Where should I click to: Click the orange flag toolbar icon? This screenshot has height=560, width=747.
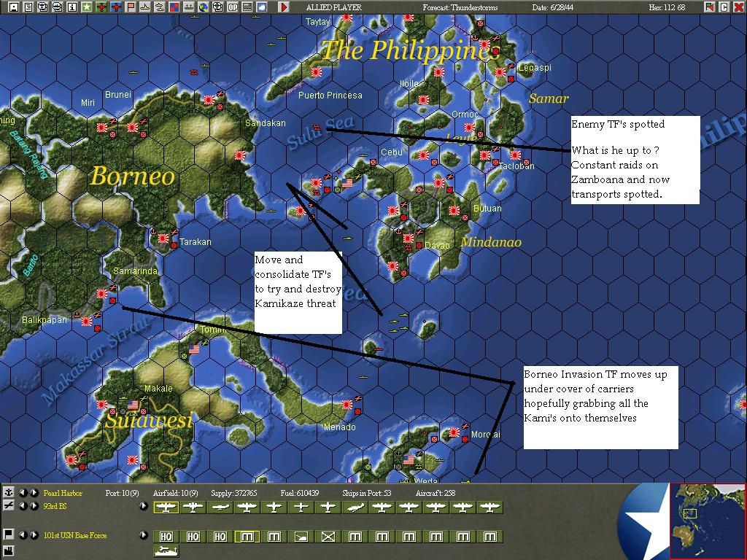(x=131, y=7)
